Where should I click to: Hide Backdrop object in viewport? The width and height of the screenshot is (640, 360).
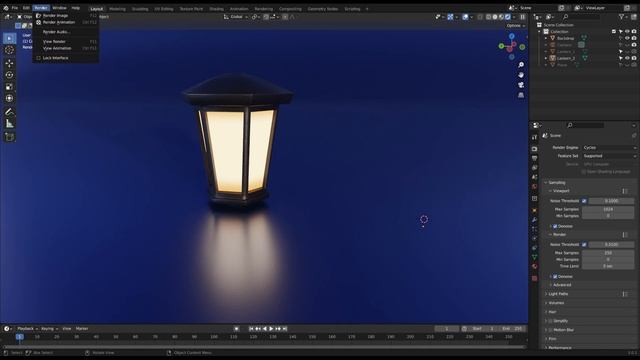click(627, 38)
